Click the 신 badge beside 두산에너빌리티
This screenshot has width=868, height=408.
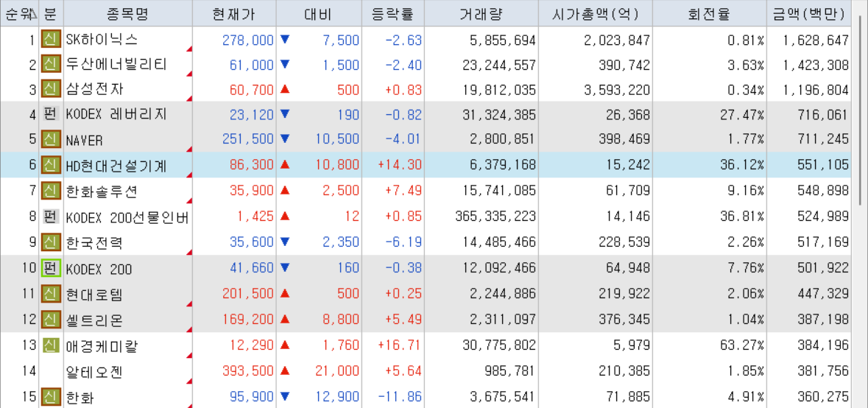click(x=50, y=65)
